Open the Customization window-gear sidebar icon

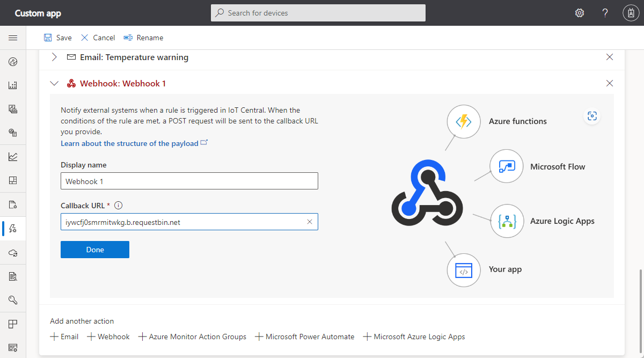(13, 348)
